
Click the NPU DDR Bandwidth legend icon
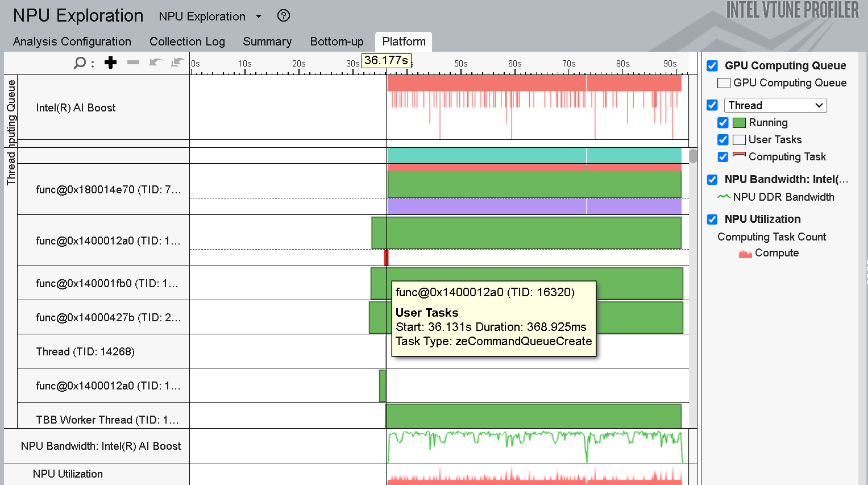click(724, 197)
